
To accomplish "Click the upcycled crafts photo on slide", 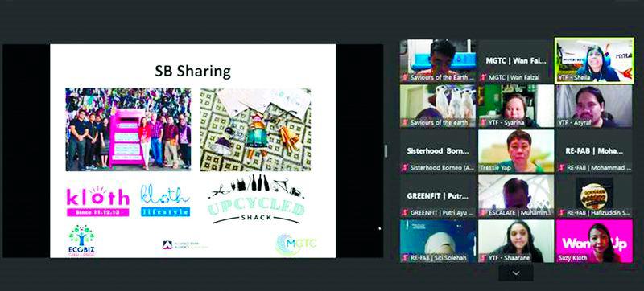I will coord(255,129).
